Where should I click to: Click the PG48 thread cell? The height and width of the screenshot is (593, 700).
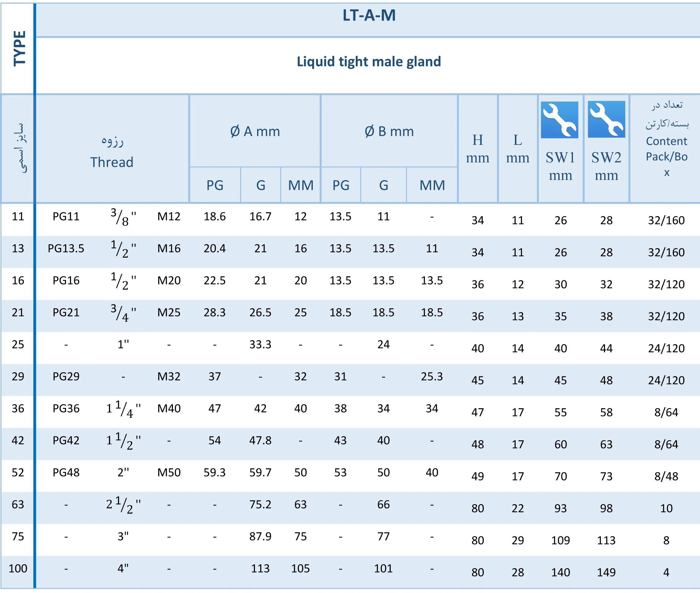pos(66,472)
